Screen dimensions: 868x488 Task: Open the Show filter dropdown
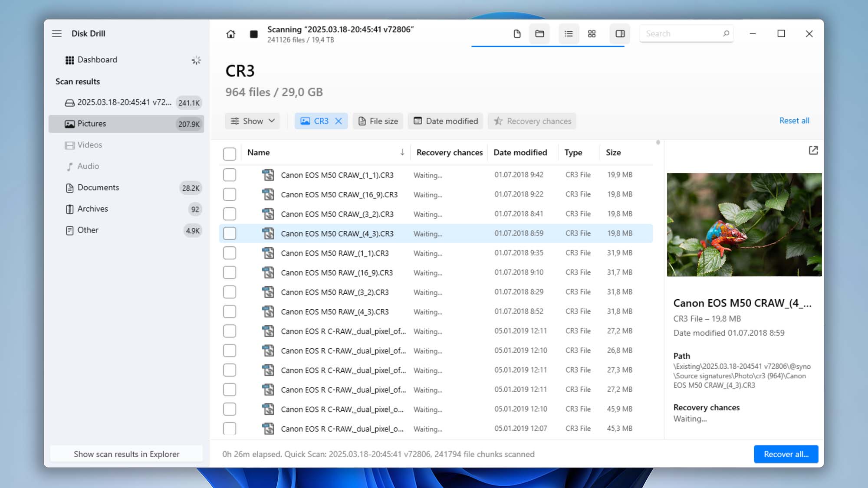(252, 121)
